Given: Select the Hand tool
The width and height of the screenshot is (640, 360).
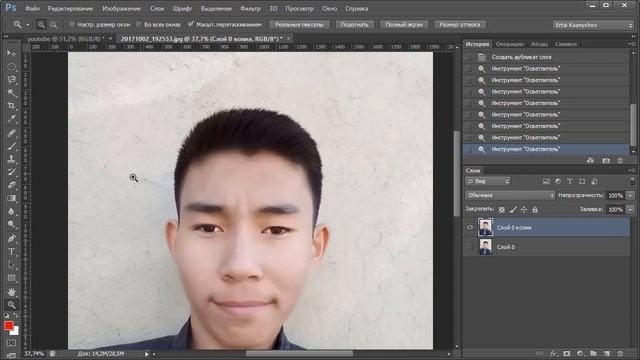Looking at the screenshot, I should coord(11,292).
